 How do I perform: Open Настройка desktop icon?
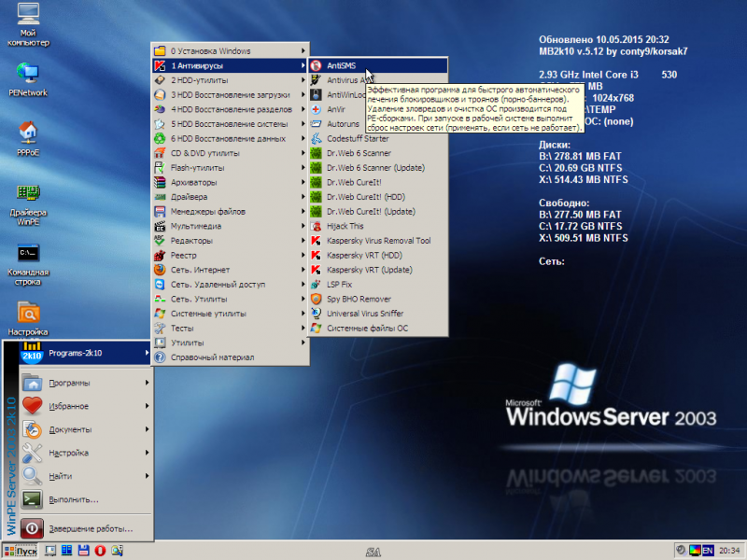coord(28,318)
